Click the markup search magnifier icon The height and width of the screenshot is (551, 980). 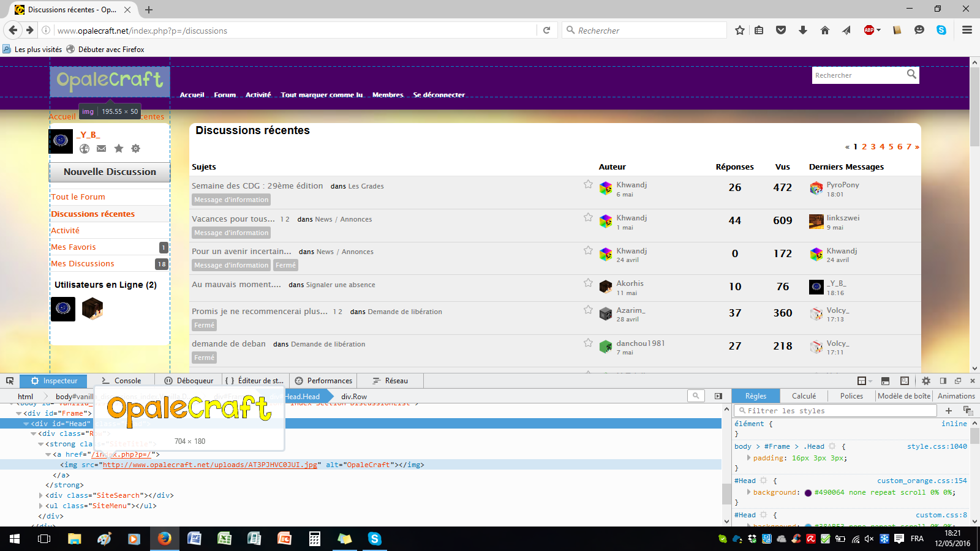pyautogui.click(x=696, y=396)
